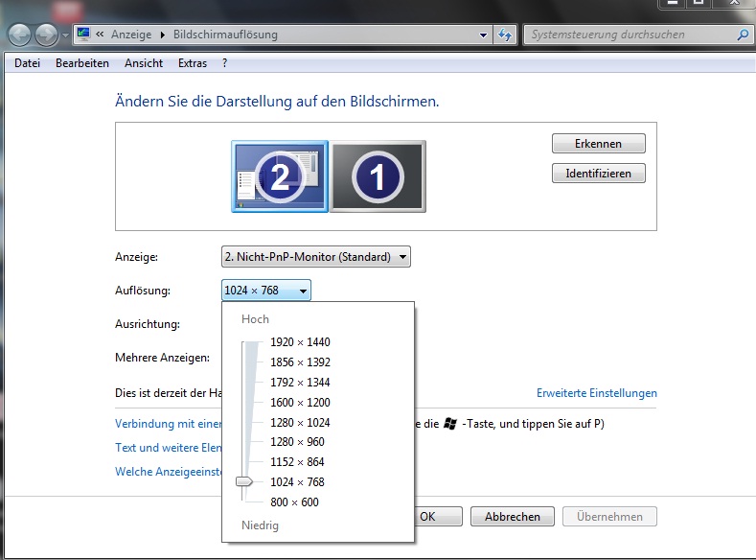
Task: Click the refresh button in address bar
Action: pyautogui.click(x=505, y=35)
